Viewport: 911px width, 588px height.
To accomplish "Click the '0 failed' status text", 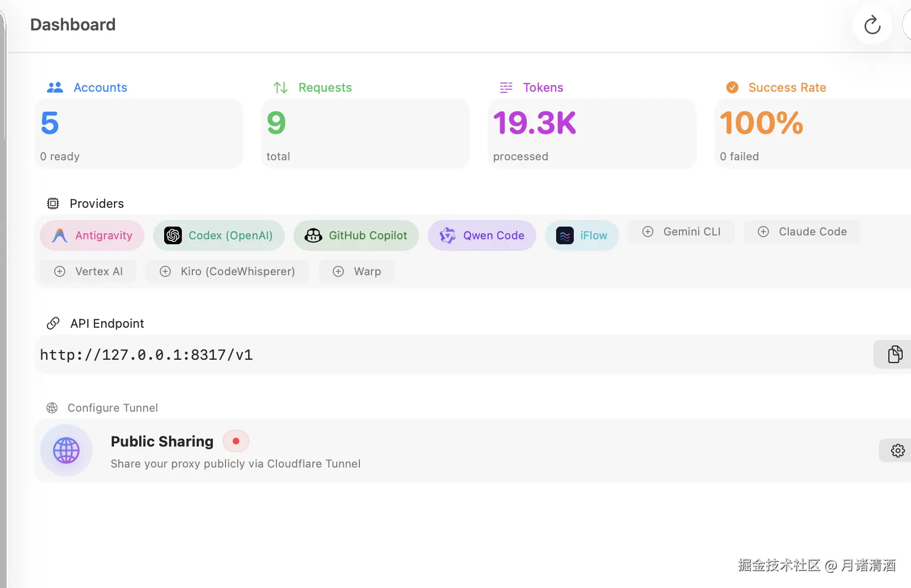I will pos(739,156).
